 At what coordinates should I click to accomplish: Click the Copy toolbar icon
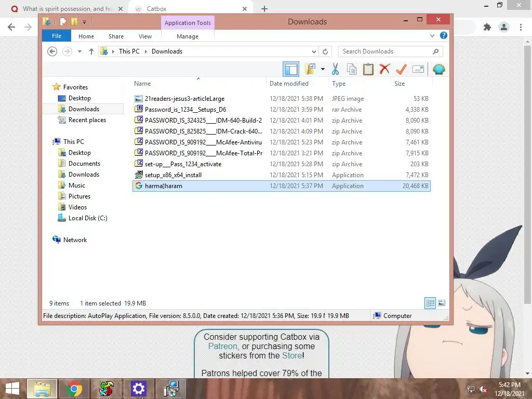pyautogui.click(x=352, y=69)
